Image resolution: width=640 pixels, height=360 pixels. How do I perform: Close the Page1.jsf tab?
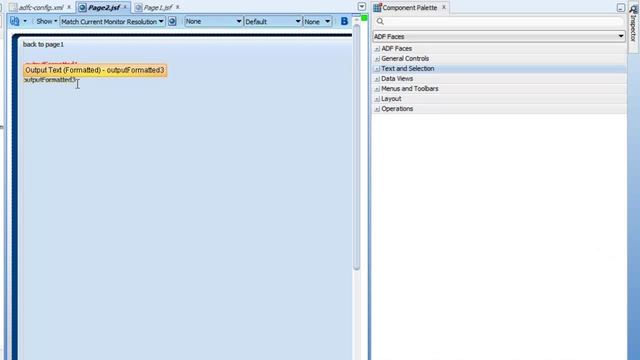tap(178, 7)
